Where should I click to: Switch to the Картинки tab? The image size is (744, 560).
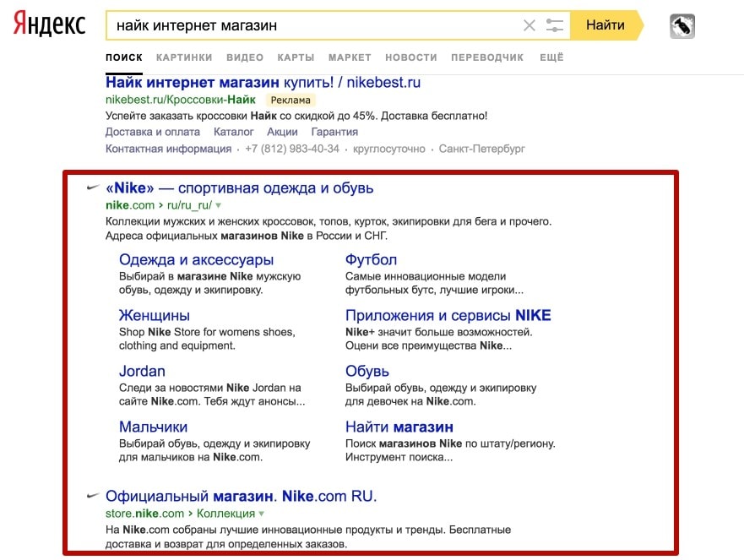184,57
